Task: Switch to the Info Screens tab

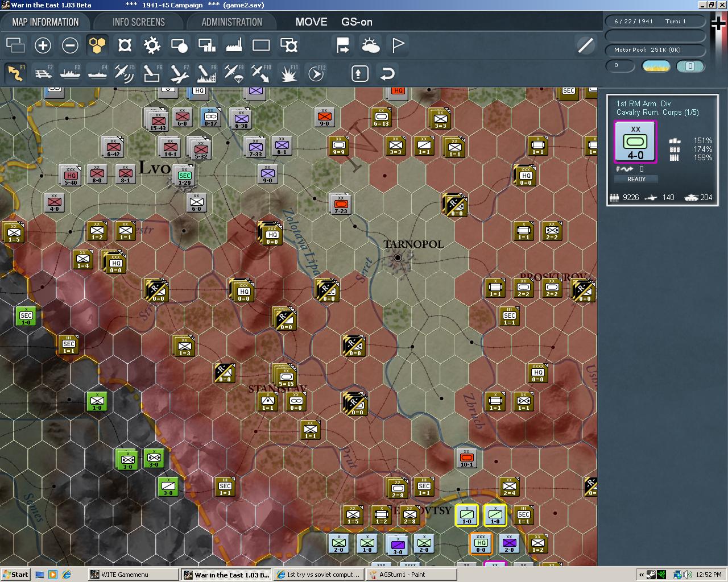Action: [x=138, y=22]
